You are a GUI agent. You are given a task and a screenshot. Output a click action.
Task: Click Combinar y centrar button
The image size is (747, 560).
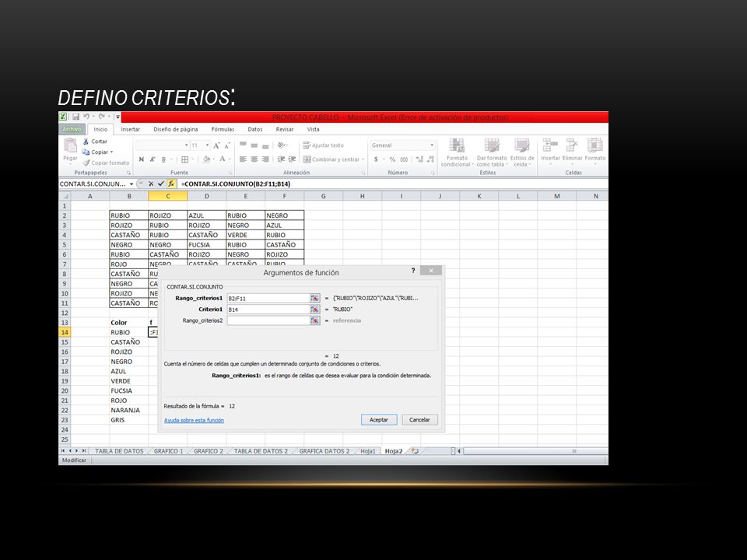[x=333, y=159]
